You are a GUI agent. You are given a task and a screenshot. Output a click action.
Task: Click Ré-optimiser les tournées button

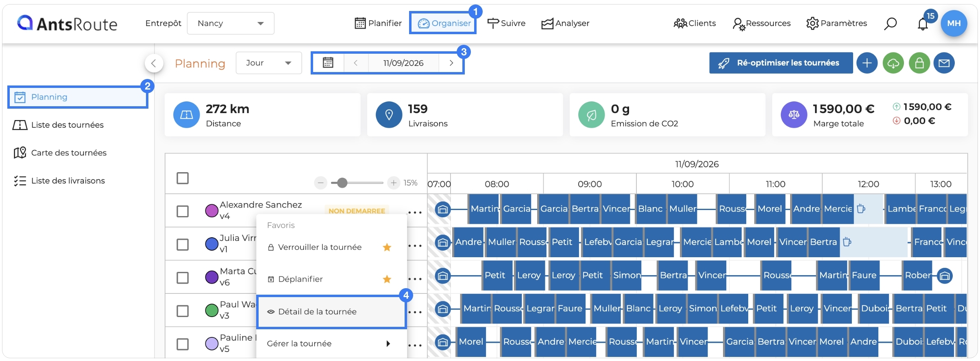tap(781, 63)
